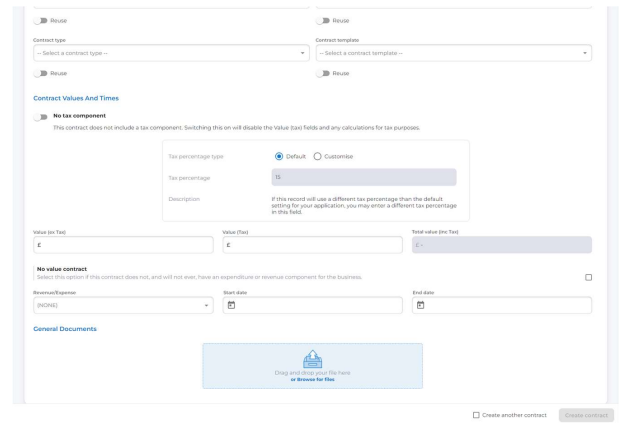The height and width of the screenshot is (424, 619).
Task: Open the Contract type dropdown
Action: (170, 52)
